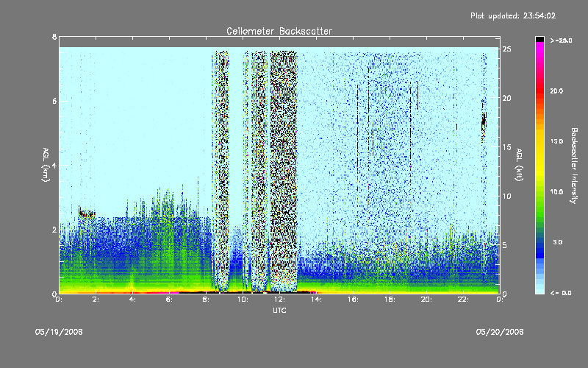Click the black top segment of the colorbar
The height and width of the screenshot is (368, 588).
click(539, 39)
